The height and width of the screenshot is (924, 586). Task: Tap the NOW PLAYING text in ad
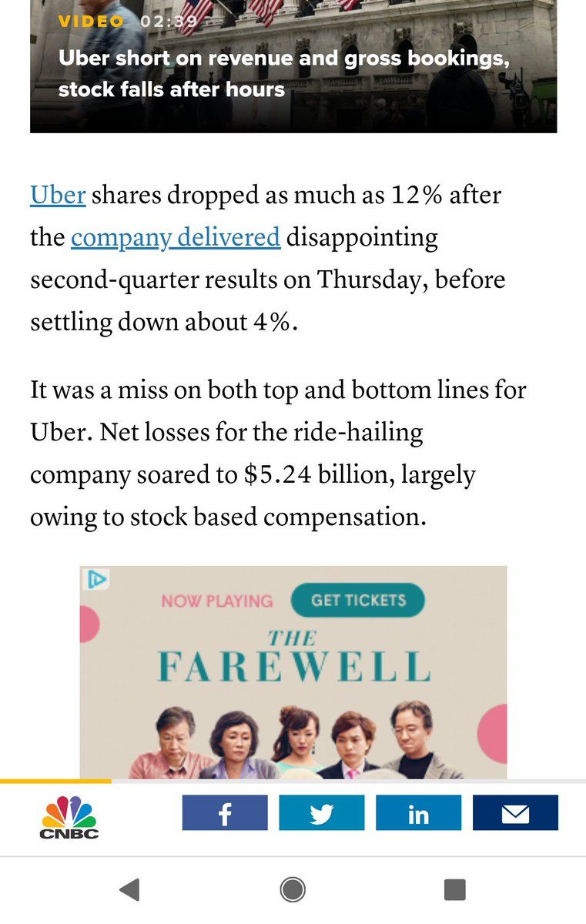click(217, 601)
